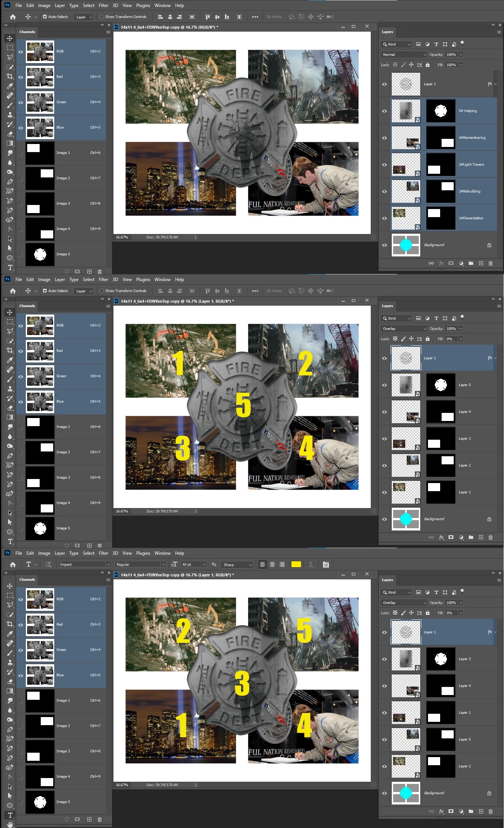Enable Show Transform Controls in top window
This screenshot has height=828, width=504.
pyautogui.click(x=102, y=17)
